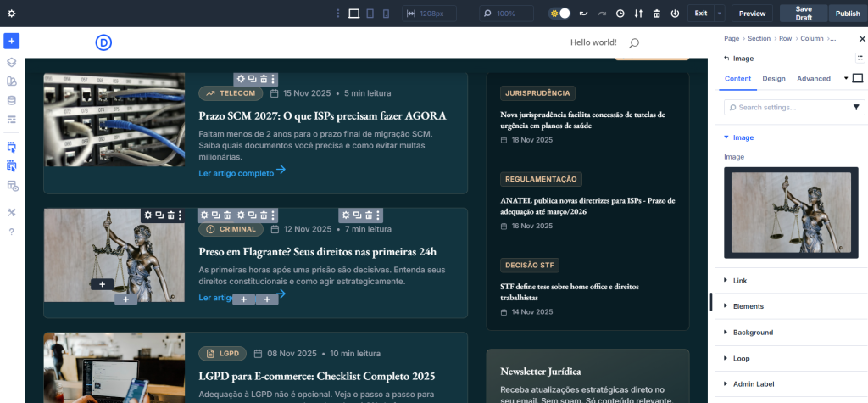This screenshot has height=403, width=868.
Task: Select the lower blue cursor mode icon
Action: coord(12,165)
